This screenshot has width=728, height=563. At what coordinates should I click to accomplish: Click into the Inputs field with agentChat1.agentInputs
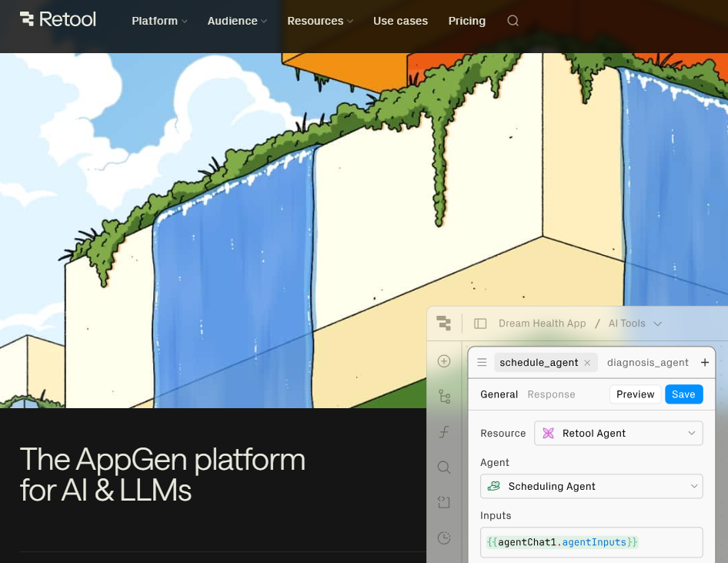591,542
